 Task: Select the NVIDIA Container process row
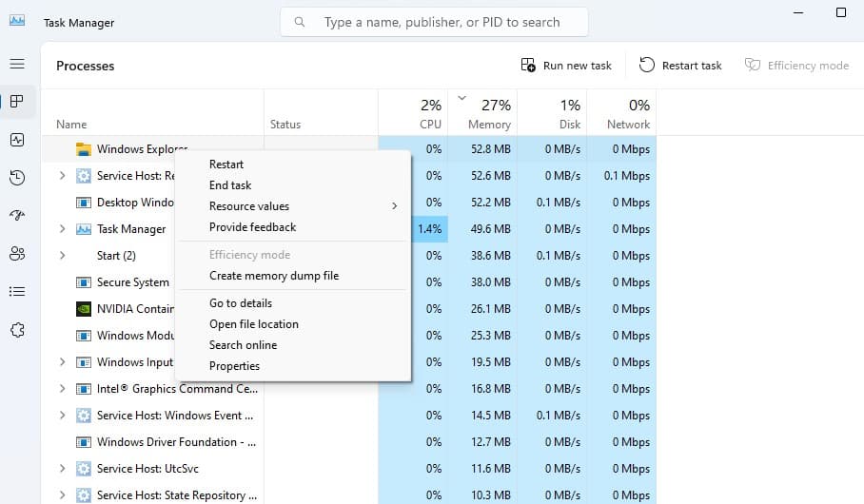[135, 309]
